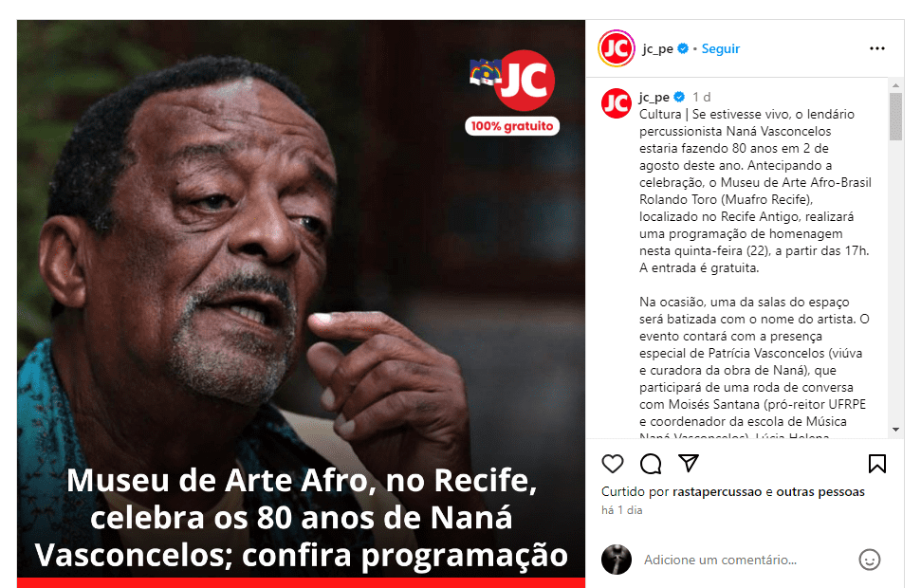The image size is (921, 588).
Task: Open comments via speech bubble icon
Action: pos(651,464)
